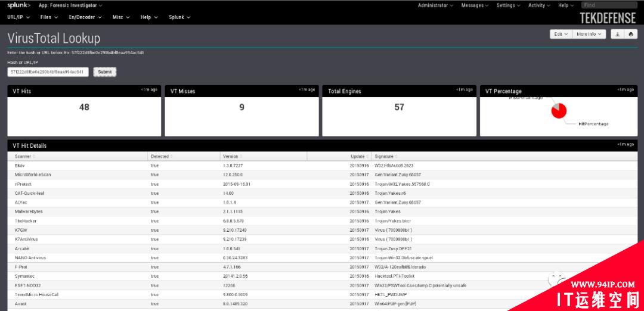Click signature Hacktool.PTHToolkit
Image resolution: width=644 pixels, height=311 pixels.
395,276
